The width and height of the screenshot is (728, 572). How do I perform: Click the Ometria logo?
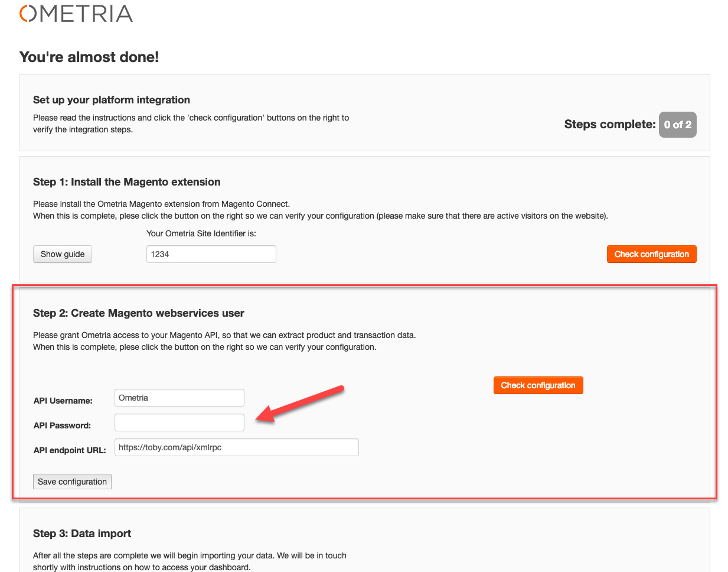[x=76, y=14]
